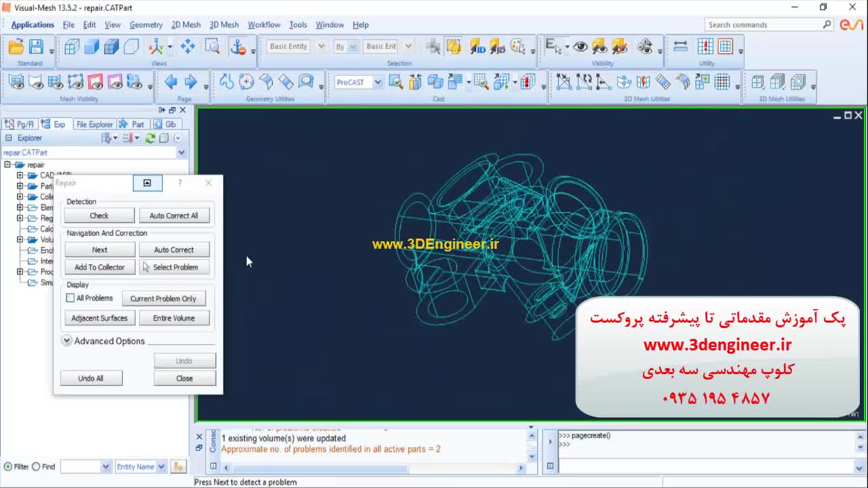Switch to the File Explorer tab
This screenshot has height=488, width=868.
click(x=94, y=124)
